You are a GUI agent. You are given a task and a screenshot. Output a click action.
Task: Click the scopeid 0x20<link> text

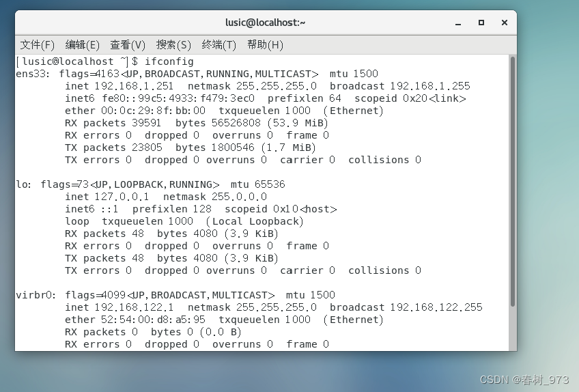(x=410, y=98)
